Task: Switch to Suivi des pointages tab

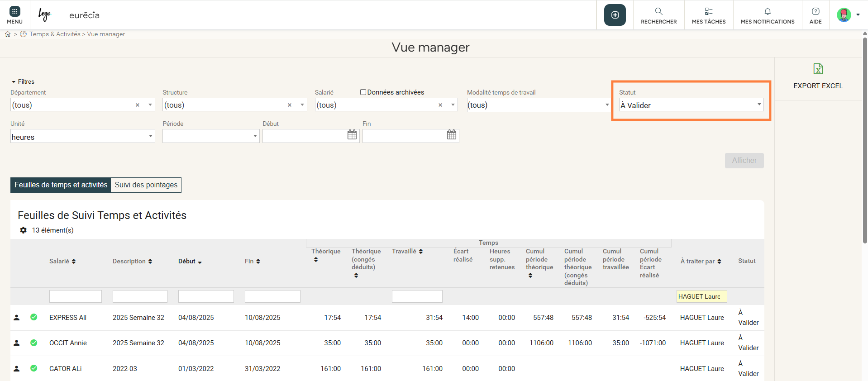Action: 146,185
